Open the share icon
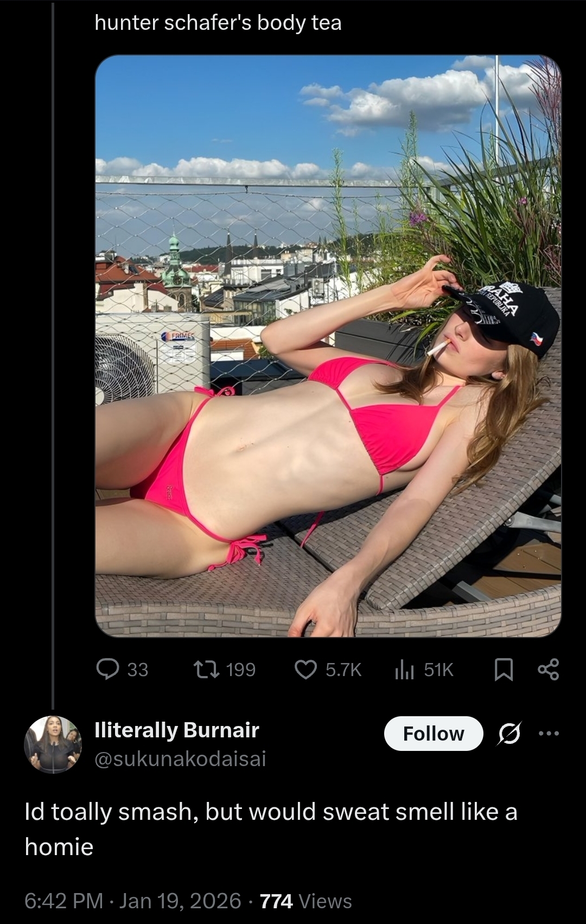This screenshot has height=924, width=586. 548,670
